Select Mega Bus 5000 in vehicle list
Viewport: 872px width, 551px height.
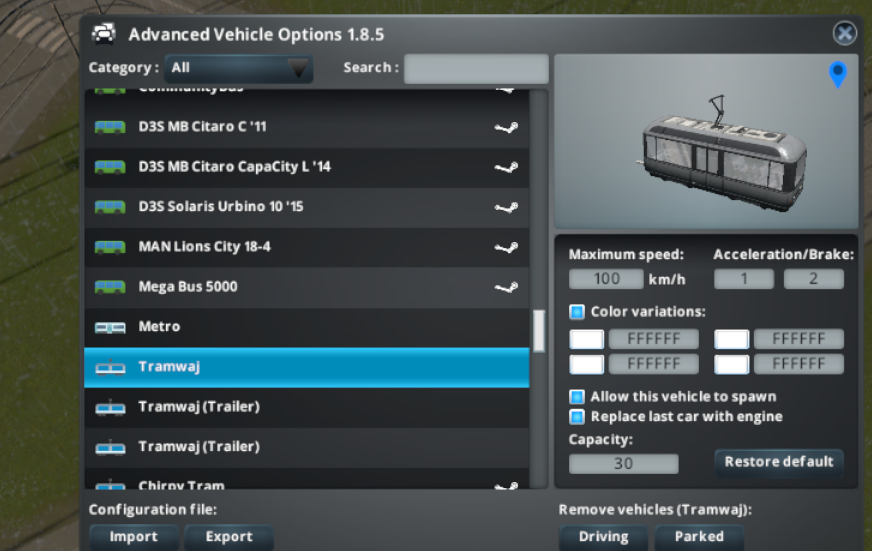click(x=306, y=287)
